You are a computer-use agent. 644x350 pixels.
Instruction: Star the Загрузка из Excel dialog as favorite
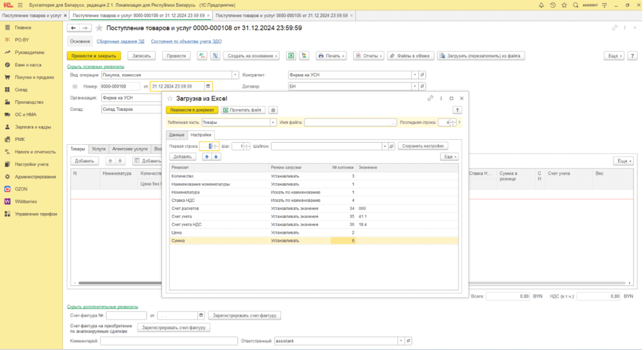click(x=170, y=98)
